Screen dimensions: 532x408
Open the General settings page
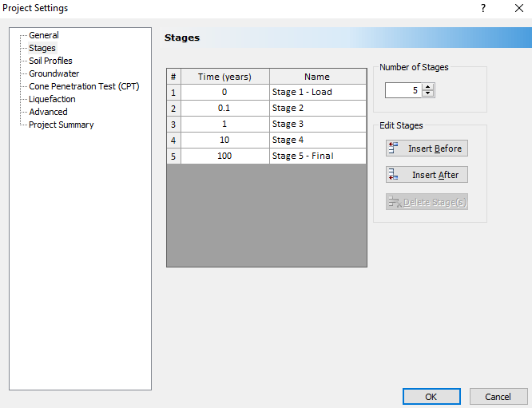[x=44, y=35]
